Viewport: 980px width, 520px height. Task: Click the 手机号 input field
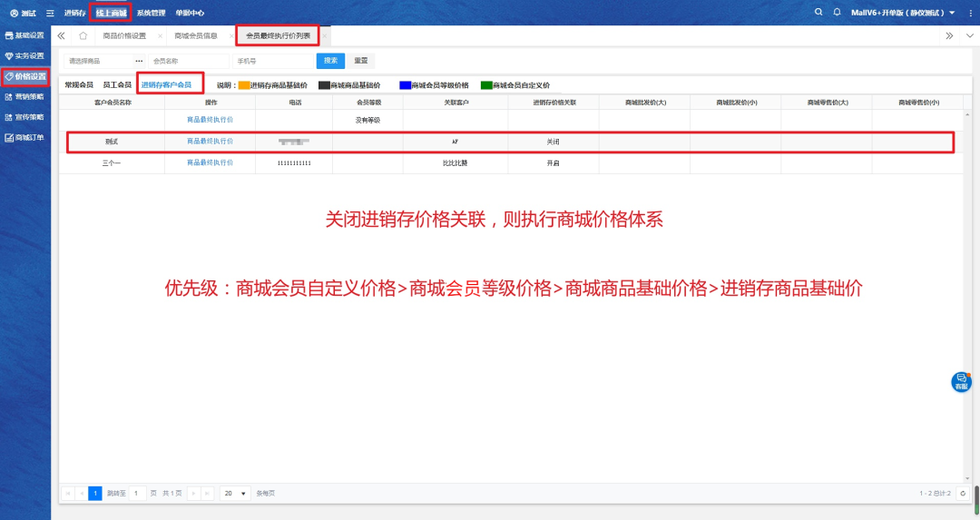tap(270, 61)
